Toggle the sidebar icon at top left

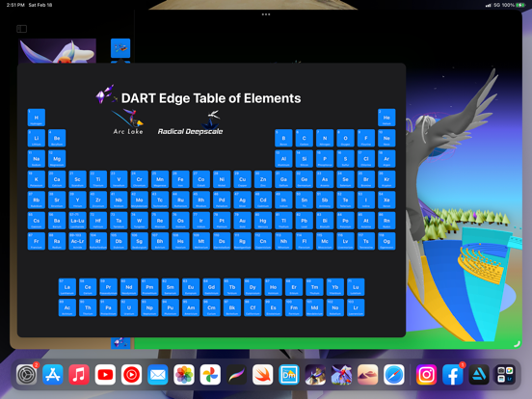pyautogui.click(x=22, y=29)
